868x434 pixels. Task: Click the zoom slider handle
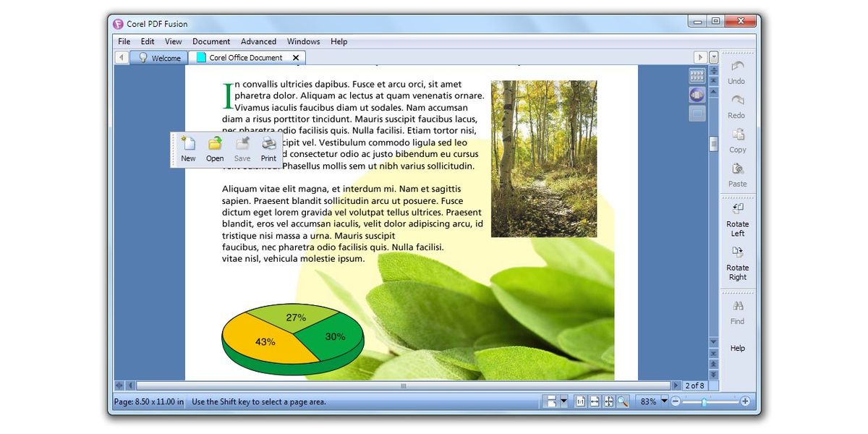click(x=704, y=401)
